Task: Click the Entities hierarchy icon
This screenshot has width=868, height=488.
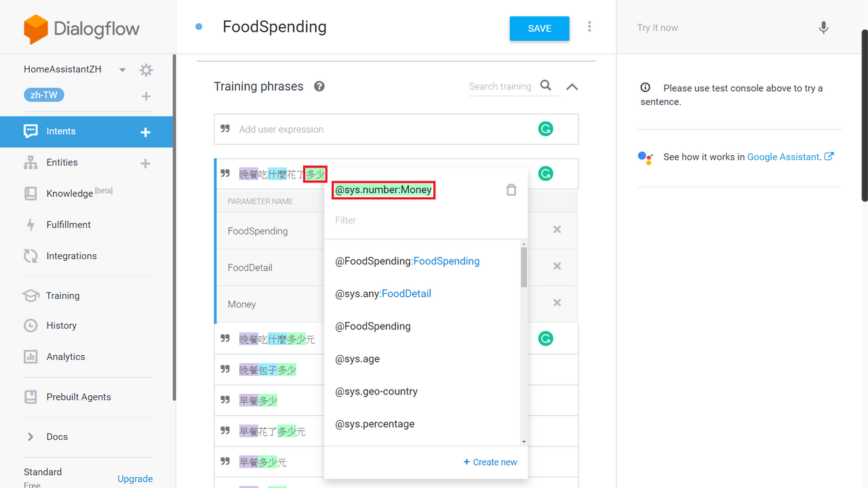Action: [31, 163]
